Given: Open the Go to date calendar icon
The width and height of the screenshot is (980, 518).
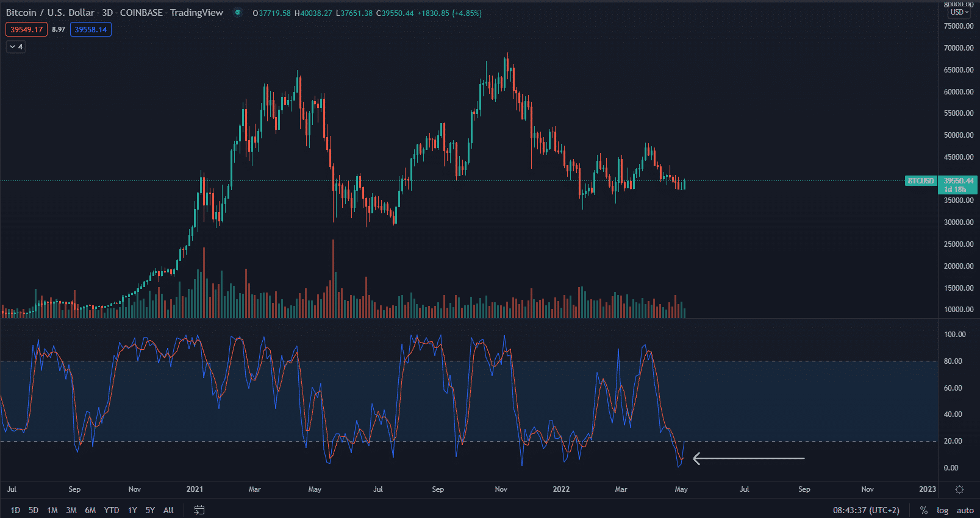Looking at the screenshot, I should click(x=199, y=510).
